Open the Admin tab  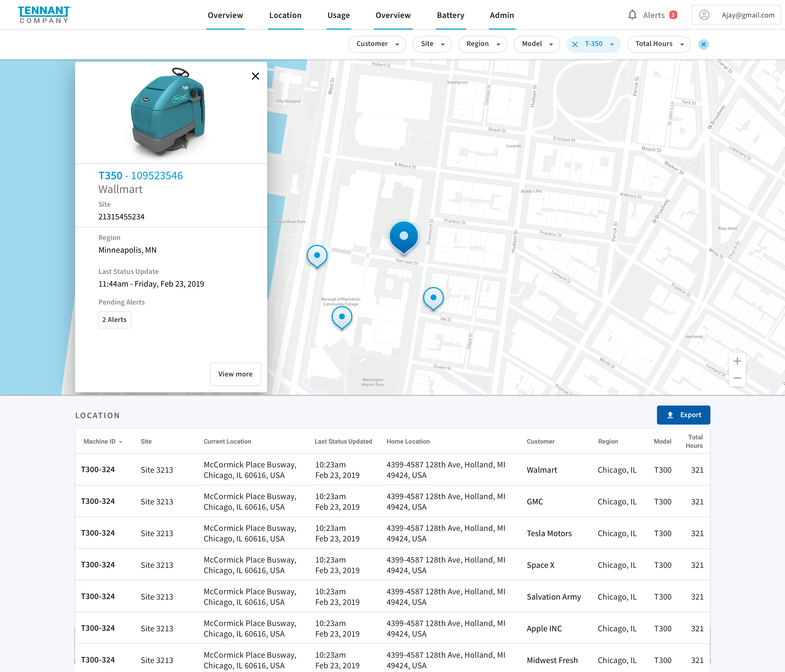502,16
